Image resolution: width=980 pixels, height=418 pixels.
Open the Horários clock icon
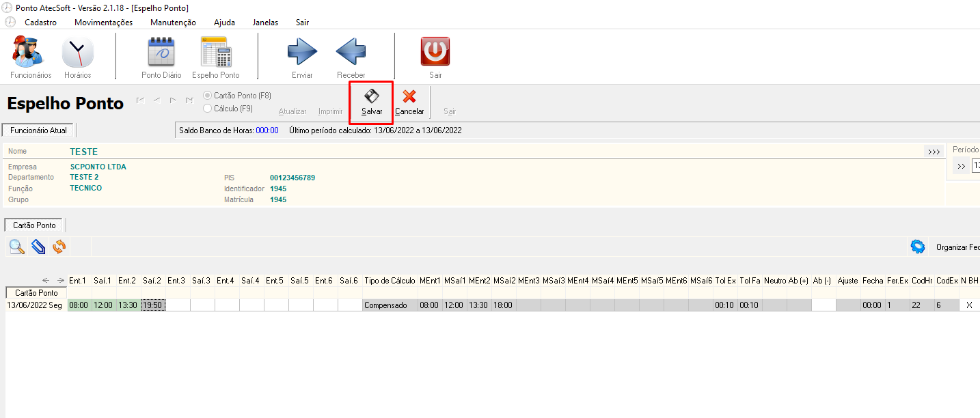click(77, 53)
